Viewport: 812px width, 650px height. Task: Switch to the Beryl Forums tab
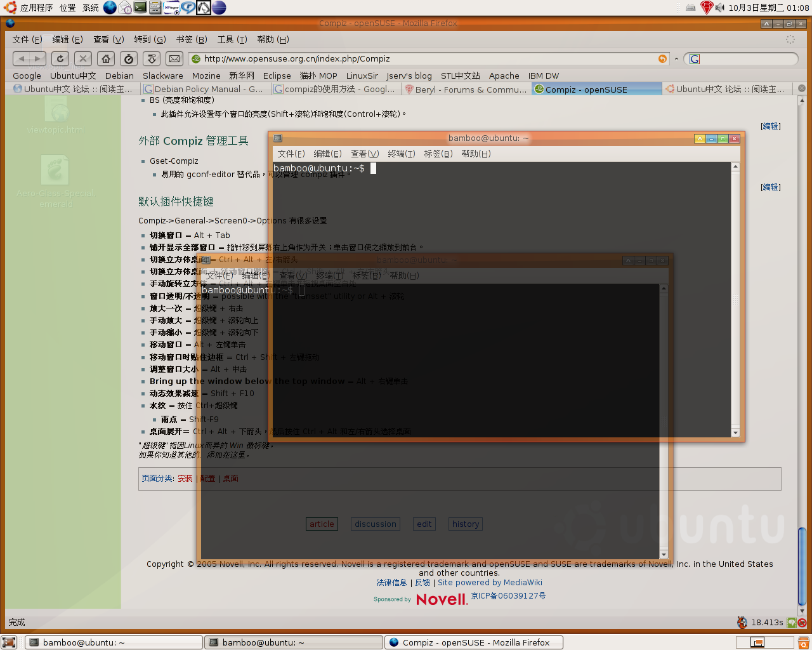click(x=466, y=90)
